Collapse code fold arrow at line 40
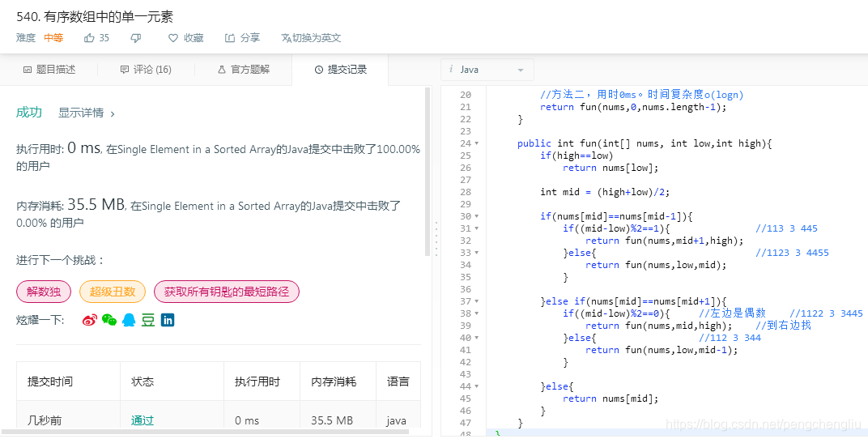Image resolution: width=868 pixels, height=439 pixels. pos(477,339)
